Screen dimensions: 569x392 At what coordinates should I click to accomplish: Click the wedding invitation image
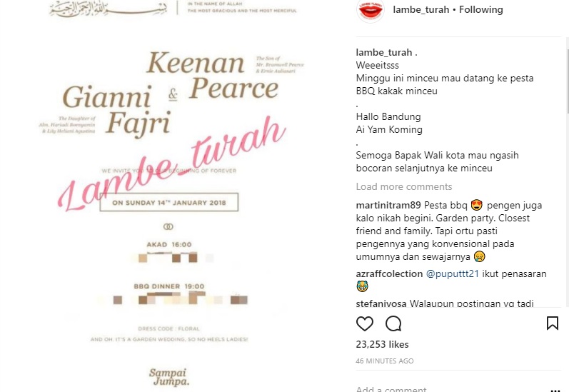coord(173,196)
